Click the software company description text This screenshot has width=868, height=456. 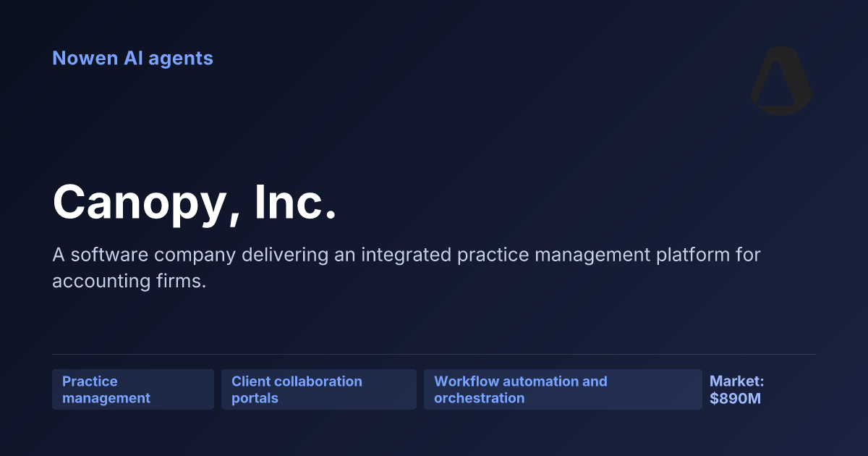[x=407, y=268]
